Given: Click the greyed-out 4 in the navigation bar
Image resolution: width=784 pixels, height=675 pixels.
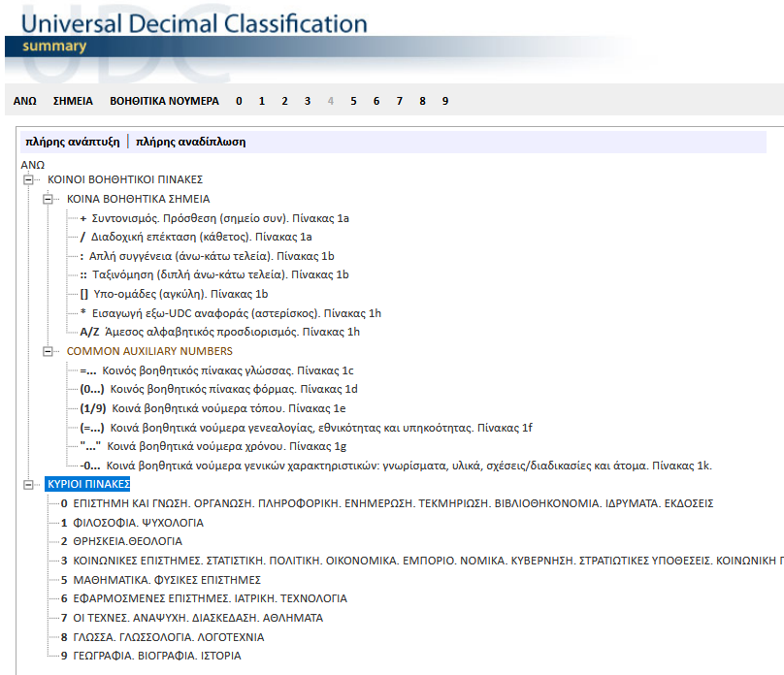Looking at the screenshot, I should click(331, 101).
